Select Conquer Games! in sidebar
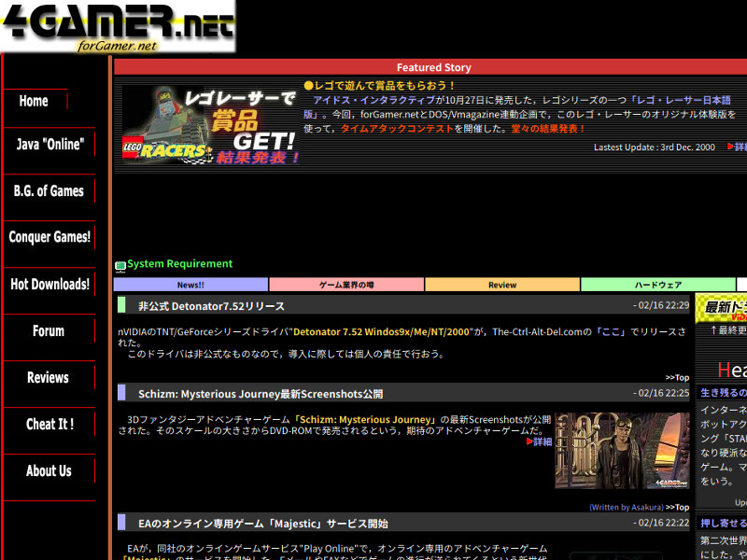 [x=49, y=237]
